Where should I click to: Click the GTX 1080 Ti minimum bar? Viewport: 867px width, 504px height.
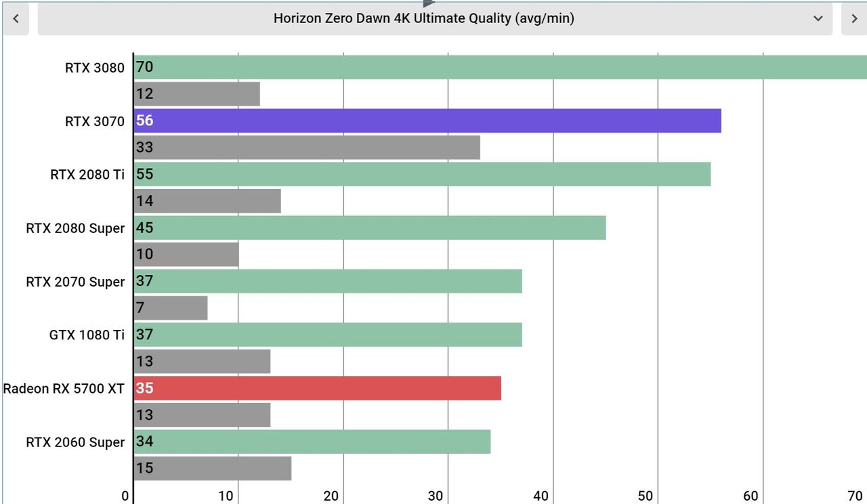[203, 361]
